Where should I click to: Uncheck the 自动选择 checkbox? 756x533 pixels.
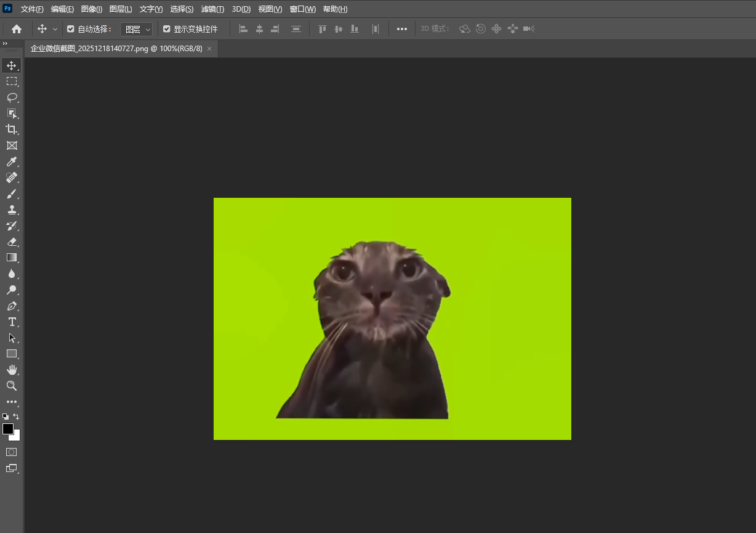tap(71, 29)
